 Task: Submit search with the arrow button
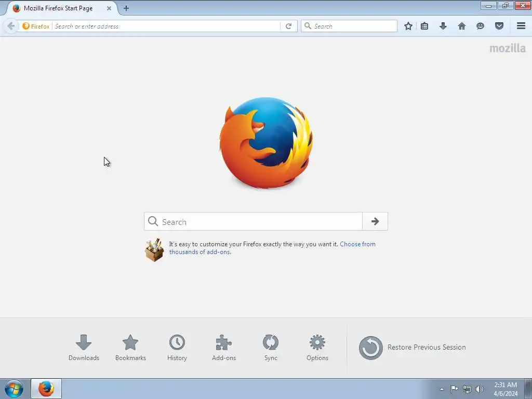tap(375, 221)
